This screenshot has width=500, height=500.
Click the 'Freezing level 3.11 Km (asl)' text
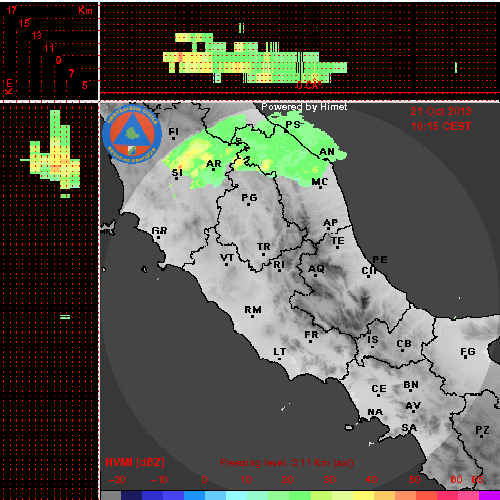point(287,463)
